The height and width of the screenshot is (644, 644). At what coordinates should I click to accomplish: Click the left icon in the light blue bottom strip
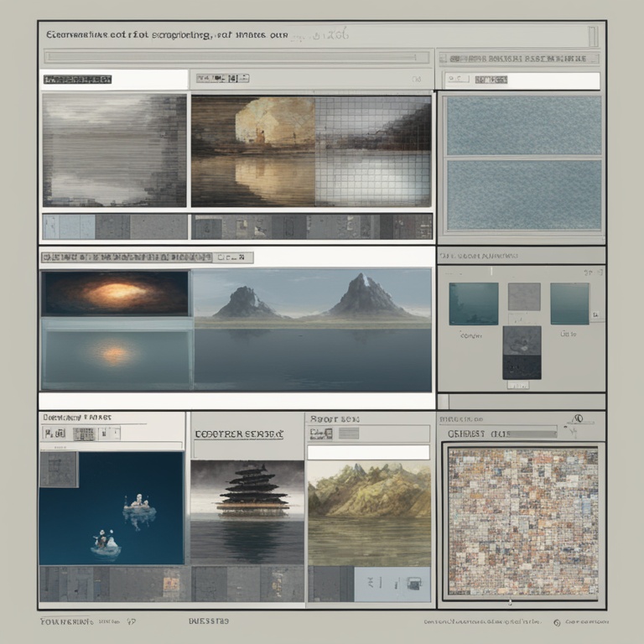click(371, 581)
